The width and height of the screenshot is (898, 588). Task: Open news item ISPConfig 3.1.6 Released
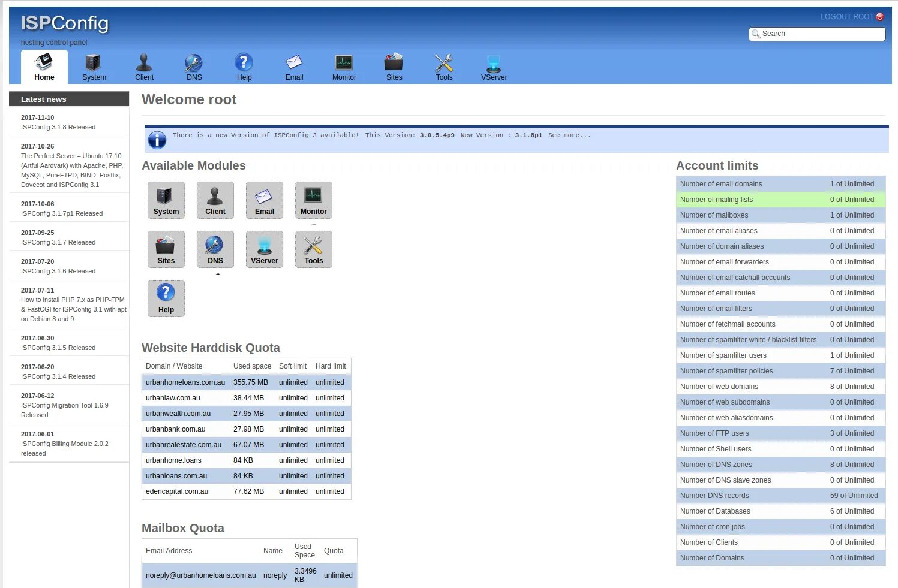[58, 271]
